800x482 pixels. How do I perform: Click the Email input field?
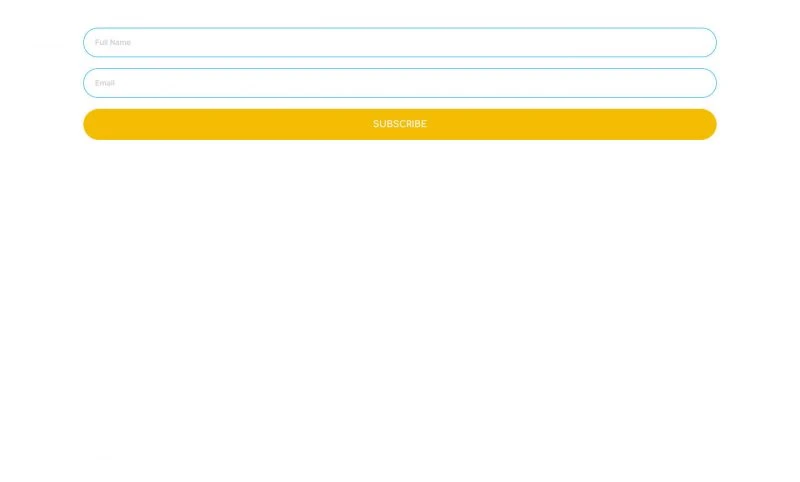tap(399, 83)
